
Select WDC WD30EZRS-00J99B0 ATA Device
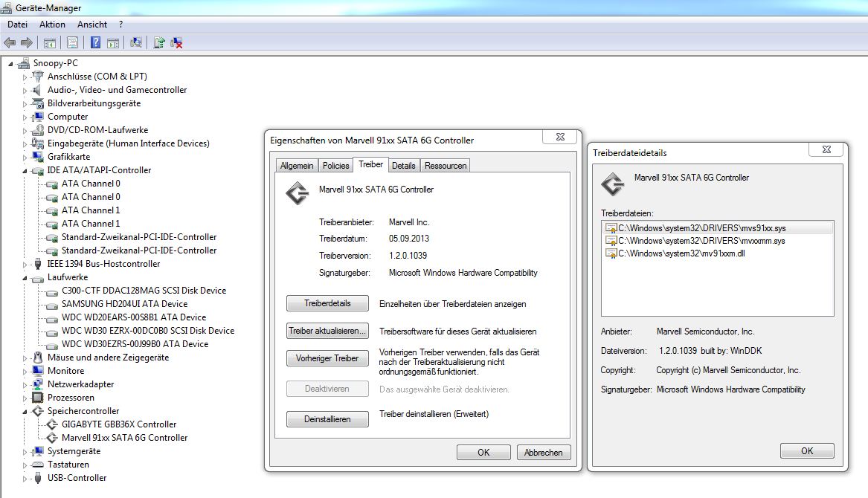tap(135, 344)
